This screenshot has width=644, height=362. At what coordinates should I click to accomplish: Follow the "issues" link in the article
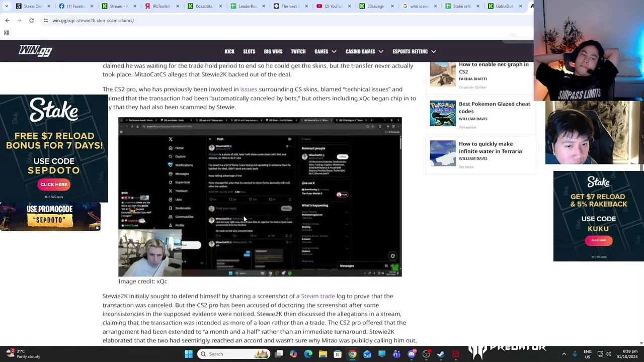pyautogui.click(x=249, y=89)
